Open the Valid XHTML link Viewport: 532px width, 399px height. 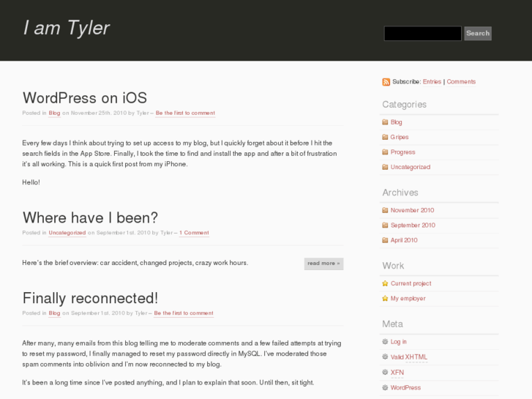click(x=409, y=357)
